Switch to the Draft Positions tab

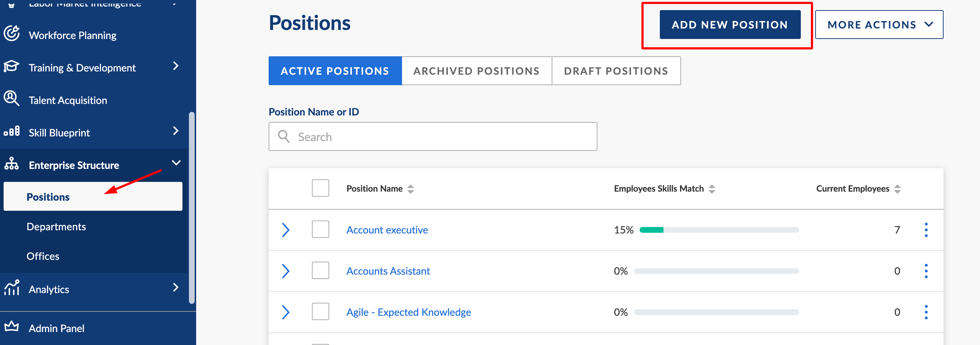[x=615, y=71]
